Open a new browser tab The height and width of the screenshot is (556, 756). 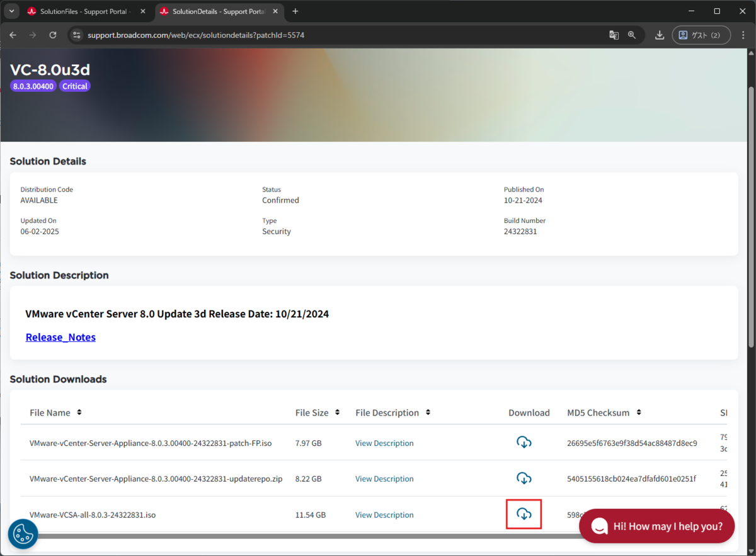295,11
